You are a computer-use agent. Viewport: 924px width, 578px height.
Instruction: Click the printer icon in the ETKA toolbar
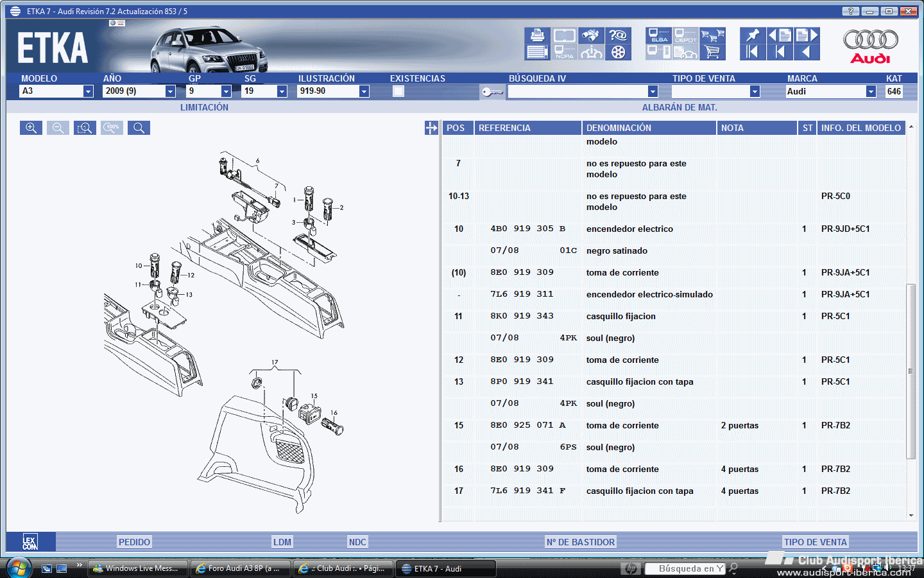[538, 35]
